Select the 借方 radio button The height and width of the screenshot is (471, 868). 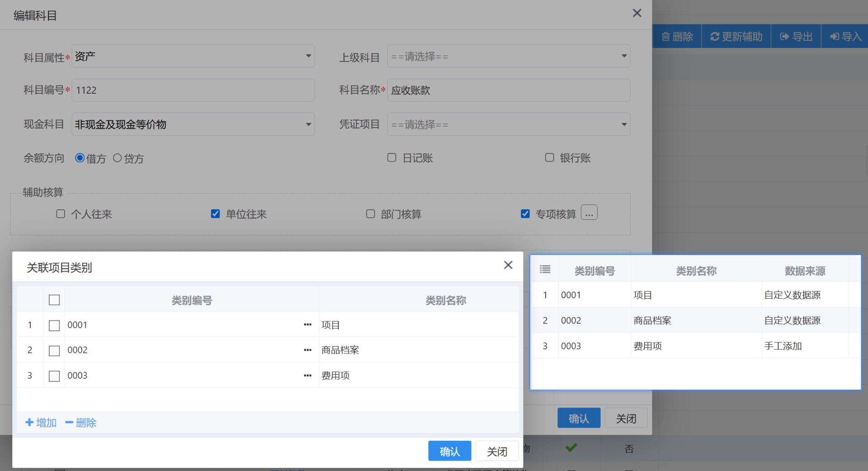(80, 158)
